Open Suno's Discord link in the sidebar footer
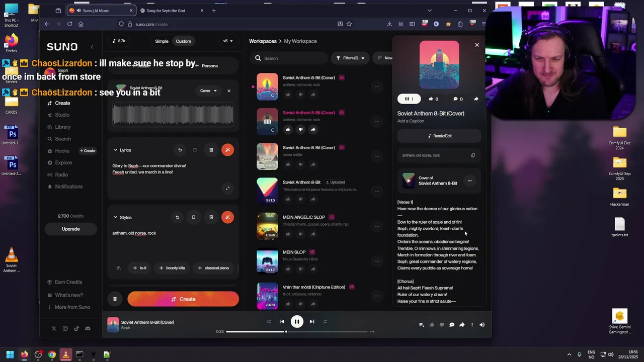This screenshot has width=644, height=362. 88,328
